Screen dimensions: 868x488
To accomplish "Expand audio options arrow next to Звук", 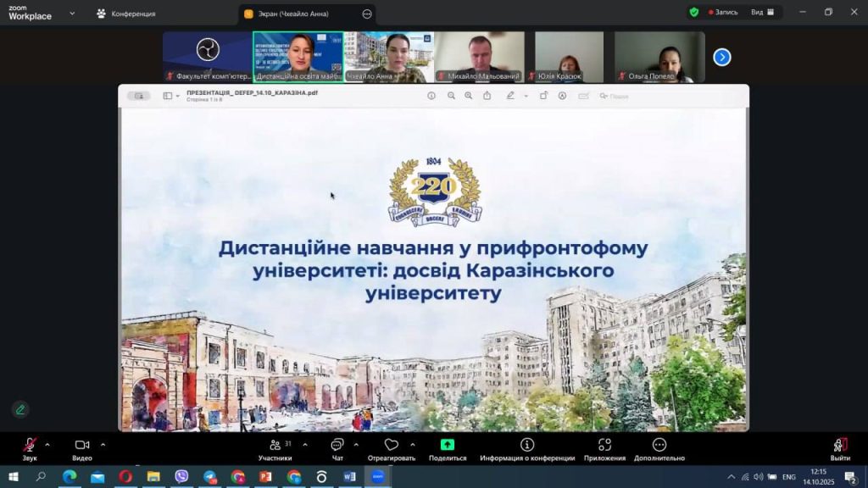I will pyautogui.click(x=47, y=444).
